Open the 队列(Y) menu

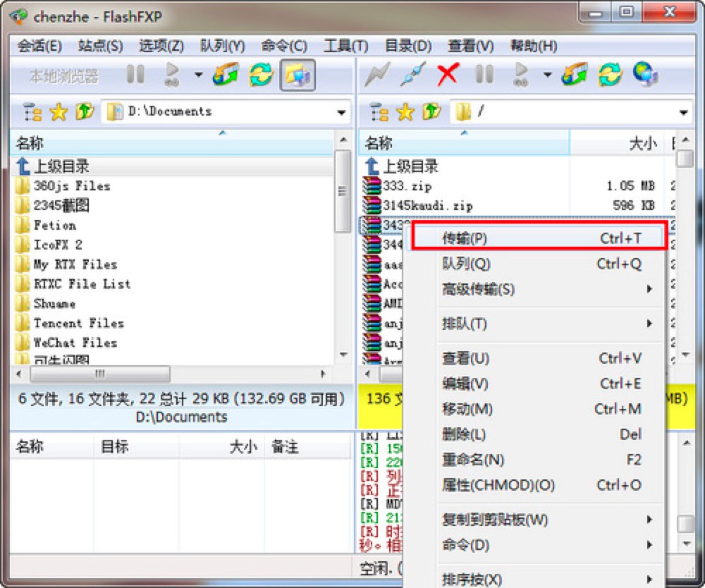(223, 46)
